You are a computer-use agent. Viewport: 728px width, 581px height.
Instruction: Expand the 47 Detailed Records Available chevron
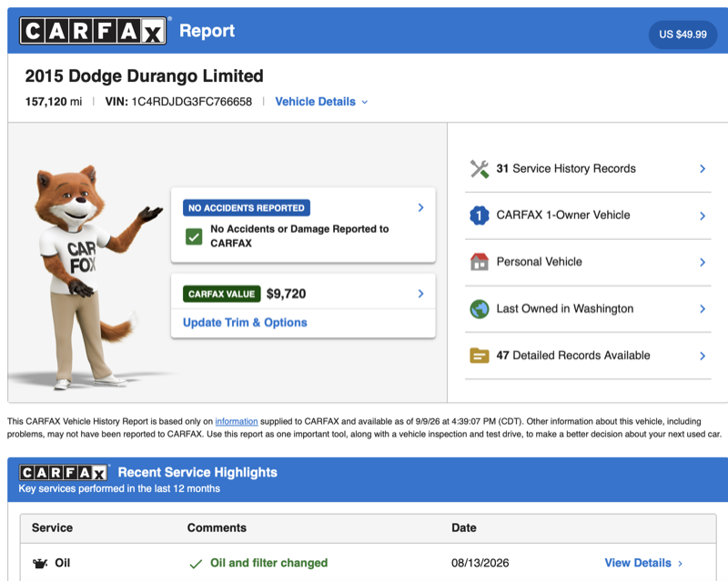(x=703, y=356)
